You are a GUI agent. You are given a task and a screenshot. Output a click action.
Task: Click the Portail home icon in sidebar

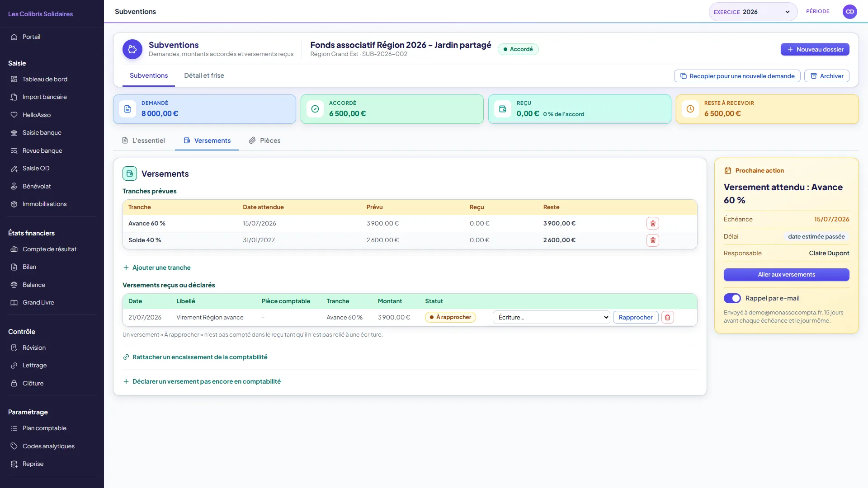coord(14,37)
